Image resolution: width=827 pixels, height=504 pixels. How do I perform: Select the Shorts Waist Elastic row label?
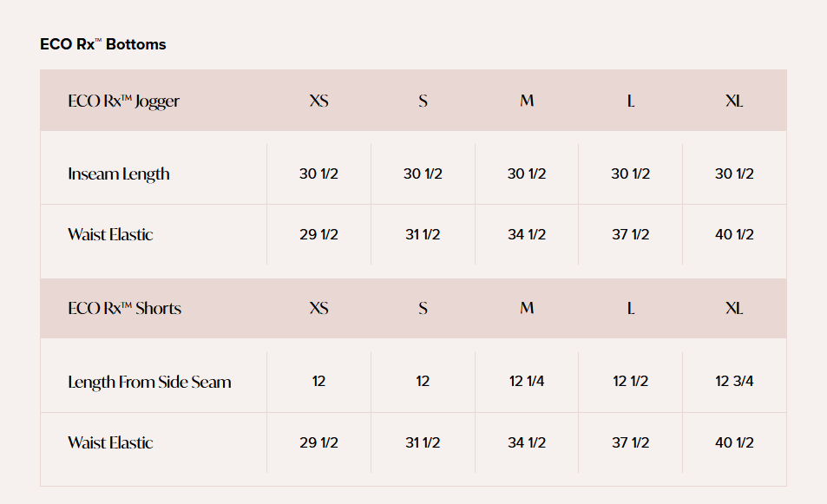[x=110, y=442]
